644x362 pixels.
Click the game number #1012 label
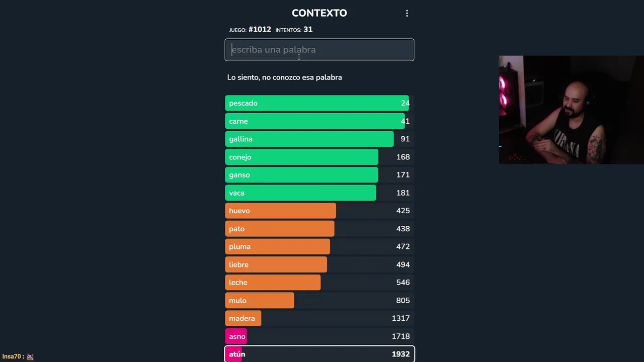[x=260, y=30]
